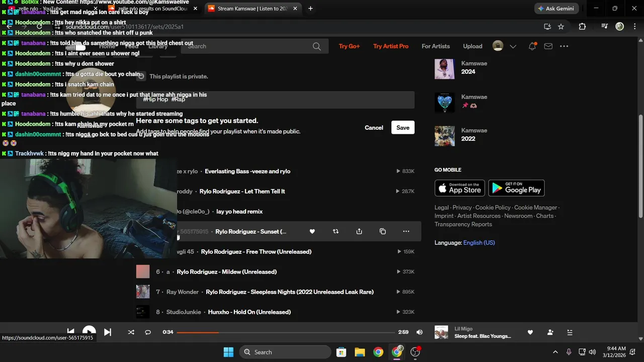Open a new browser tab
The image size is (644, 362).
tap(310, 9)
